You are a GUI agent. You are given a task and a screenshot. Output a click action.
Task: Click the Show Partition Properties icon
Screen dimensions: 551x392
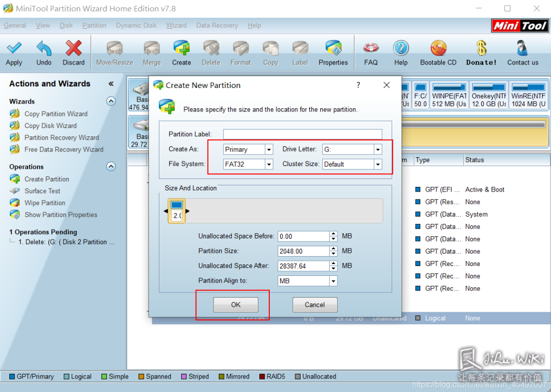coord(15,214)
